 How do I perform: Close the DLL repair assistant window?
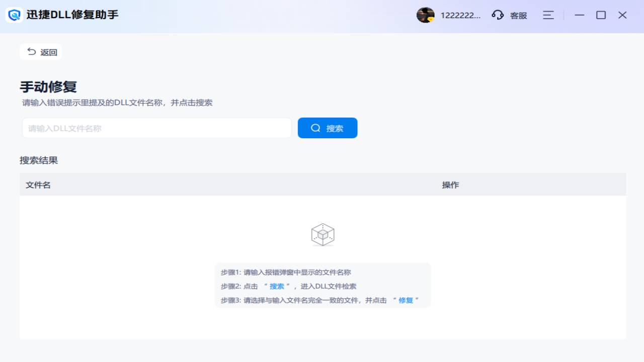click(622, 15)
